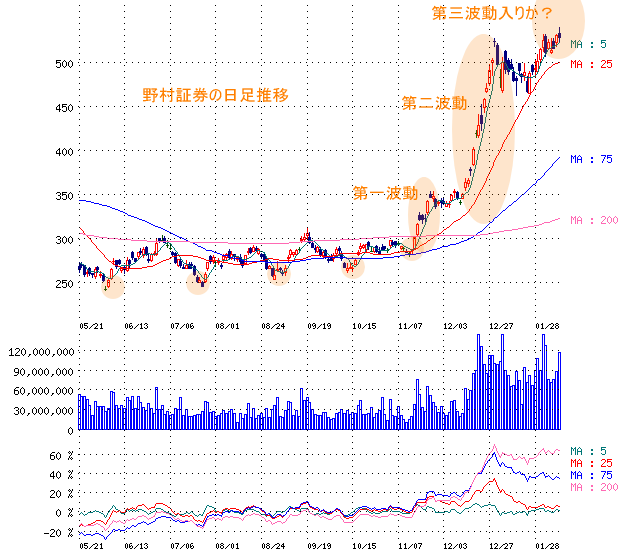
Task: Select the 120,000,000 volume axis label
Action: click(41, 352)
